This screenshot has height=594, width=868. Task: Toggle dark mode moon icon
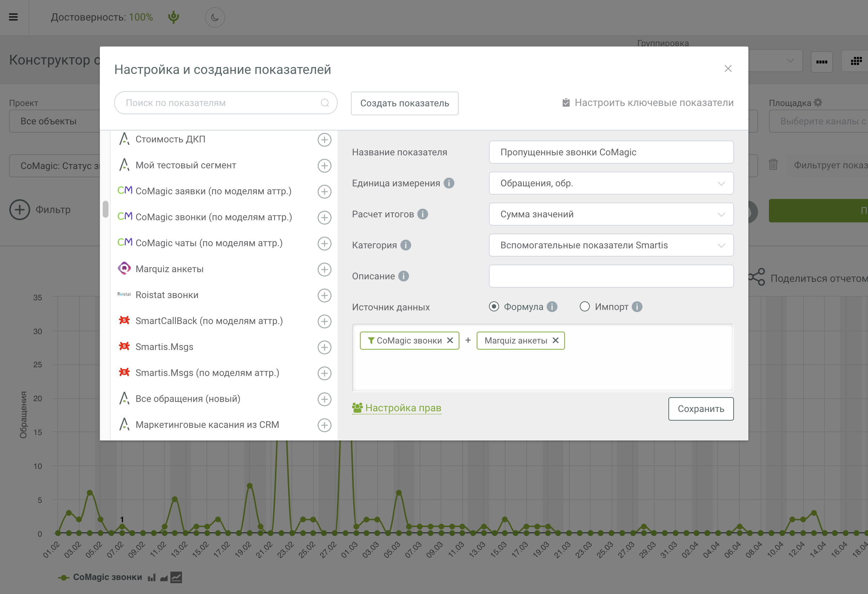pos(215,17)
